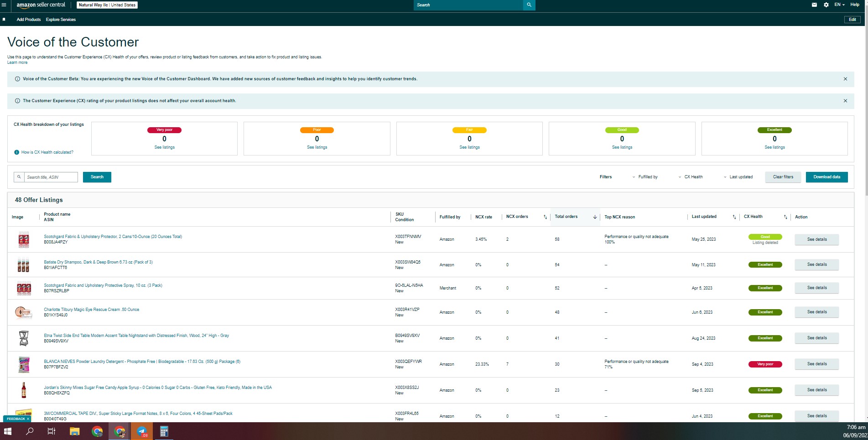See listings under Poor
The width and height of the screenshot is (868, 440).
[x=317, y=147]
